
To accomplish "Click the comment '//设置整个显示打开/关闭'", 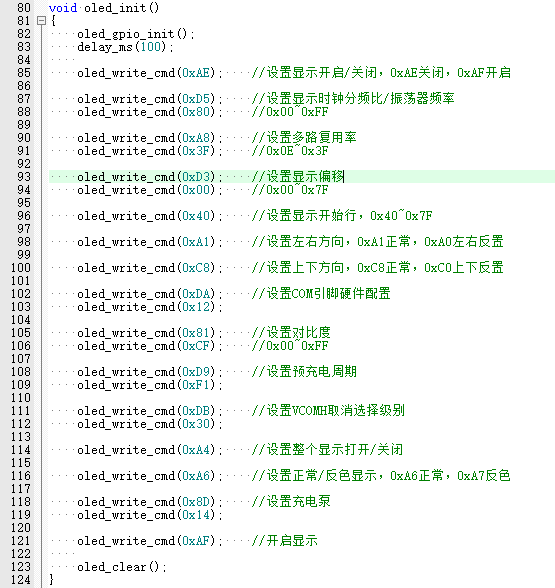I will click(x=327, y=450).
